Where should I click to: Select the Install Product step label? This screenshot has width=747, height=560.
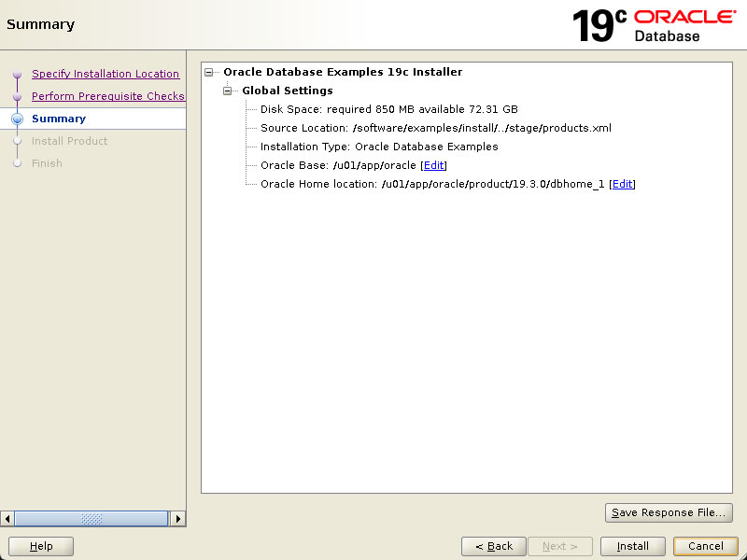[x=69, y=141]
